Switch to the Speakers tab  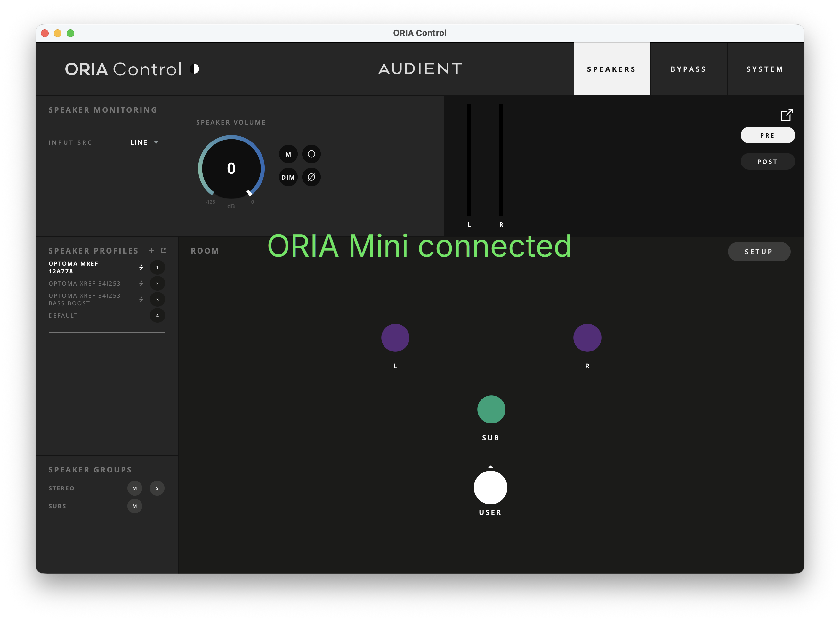point(612,69)
